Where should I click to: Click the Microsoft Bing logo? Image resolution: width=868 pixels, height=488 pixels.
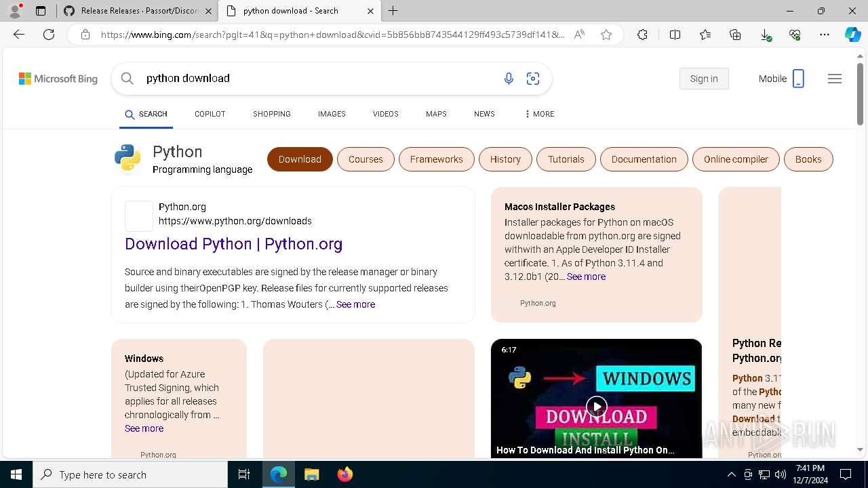coord(58,79)
